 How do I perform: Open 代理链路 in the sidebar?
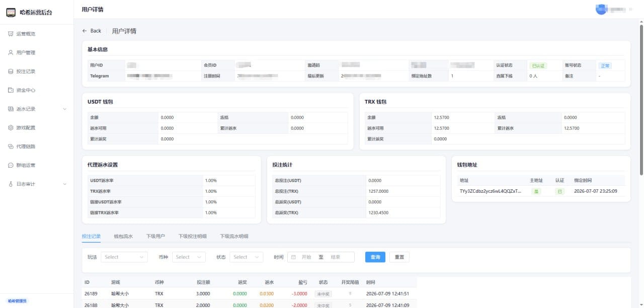(x=37, y=146)
